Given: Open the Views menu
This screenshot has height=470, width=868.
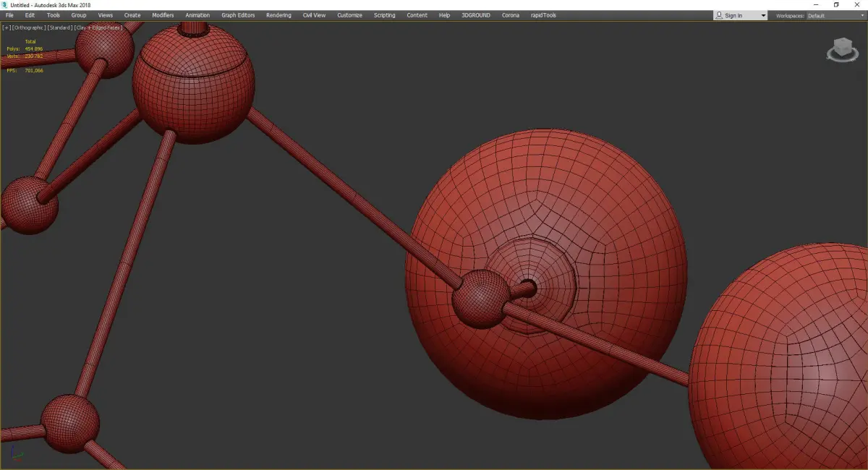Looking at the screenshot, I should [x=106, y=15].
